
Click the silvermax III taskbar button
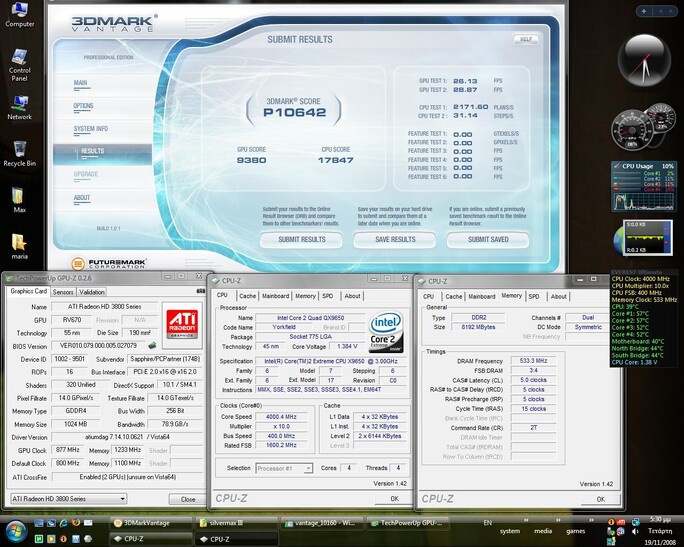pyautogui.click(x=236, y=523)
